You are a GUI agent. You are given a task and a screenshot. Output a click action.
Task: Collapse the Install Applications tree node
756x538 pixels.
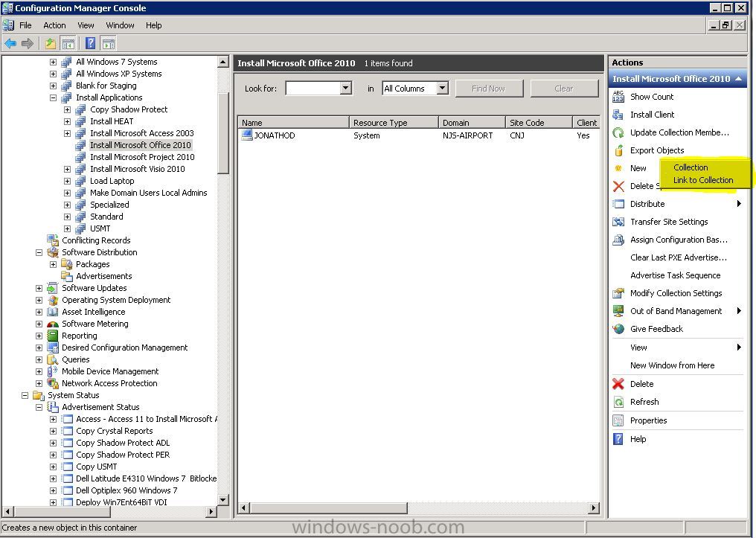click(53, 97)
